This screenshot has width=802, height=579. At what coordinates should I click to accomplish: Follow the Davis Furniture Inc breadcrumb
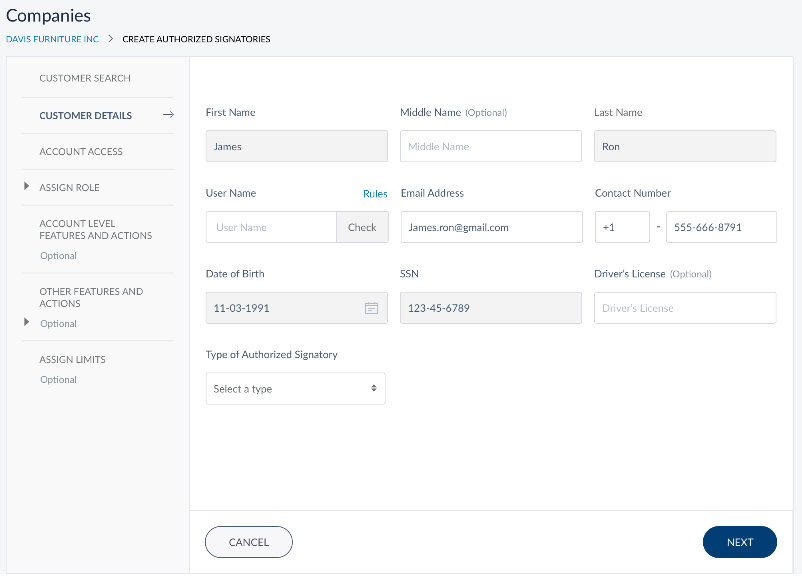51,39
